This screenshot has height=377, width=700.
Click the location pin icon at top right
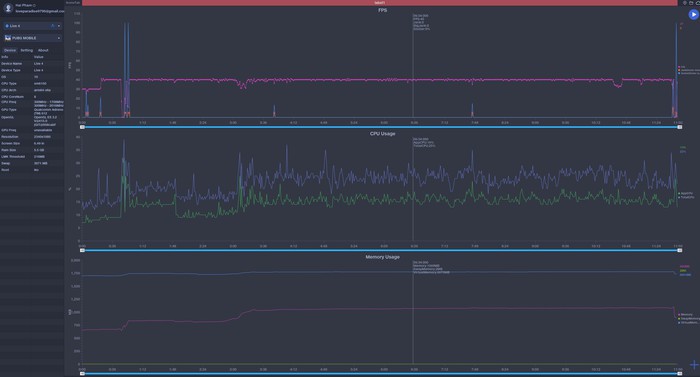(x=685, y=3)
